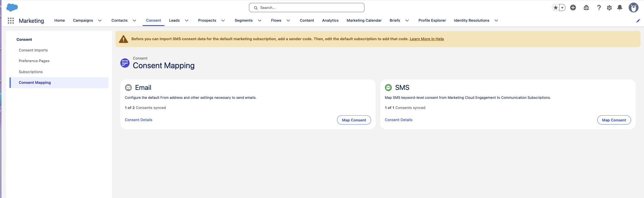This screenshot has width=644, height=198.
Task: Open the Analytics tab
Action: pos(330,21)
